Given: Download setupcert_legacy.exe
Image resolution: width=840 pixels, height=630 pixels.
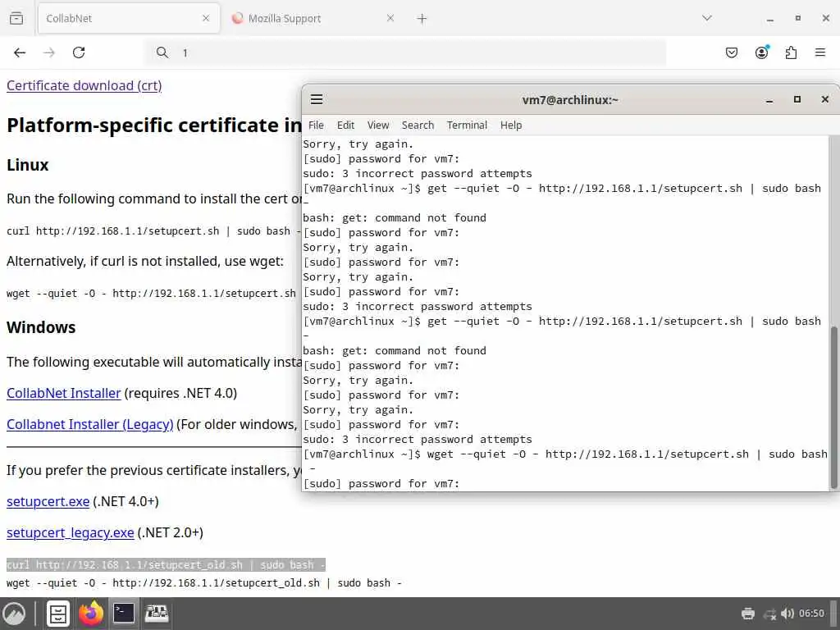Looking at the screenshot, I should tap(71, 532).
